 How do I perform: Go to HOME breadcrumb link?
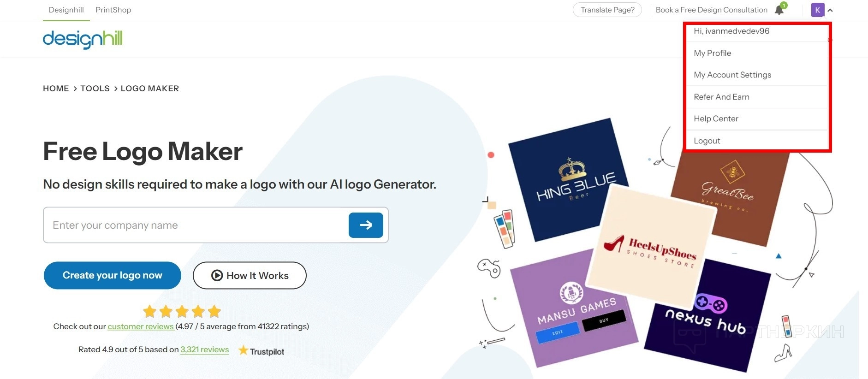pos(56,89)
